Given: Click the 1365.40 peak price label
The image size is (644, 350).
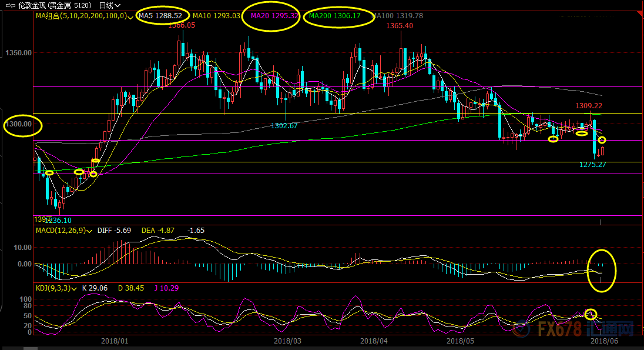Looking at the screenshot, I should pyautogui.click(x=399, y=26).
